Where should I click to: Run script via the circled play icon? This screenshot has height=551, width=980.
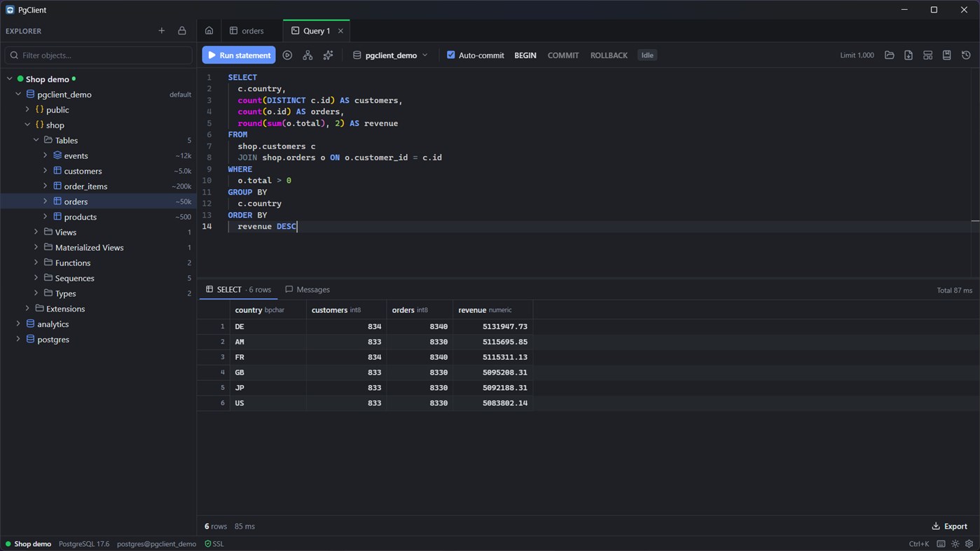287,55
